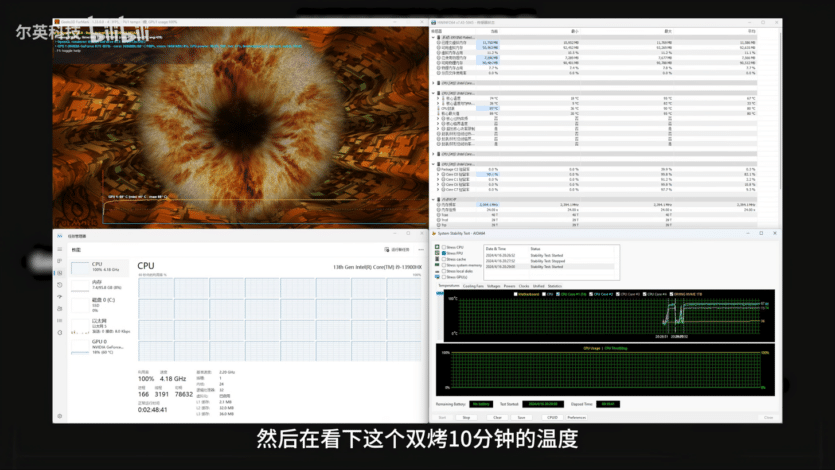The width and height of the screenshot is (835, 470).
Task: Click CPUID button in AIDA64
Action: (x=552, y=417)
